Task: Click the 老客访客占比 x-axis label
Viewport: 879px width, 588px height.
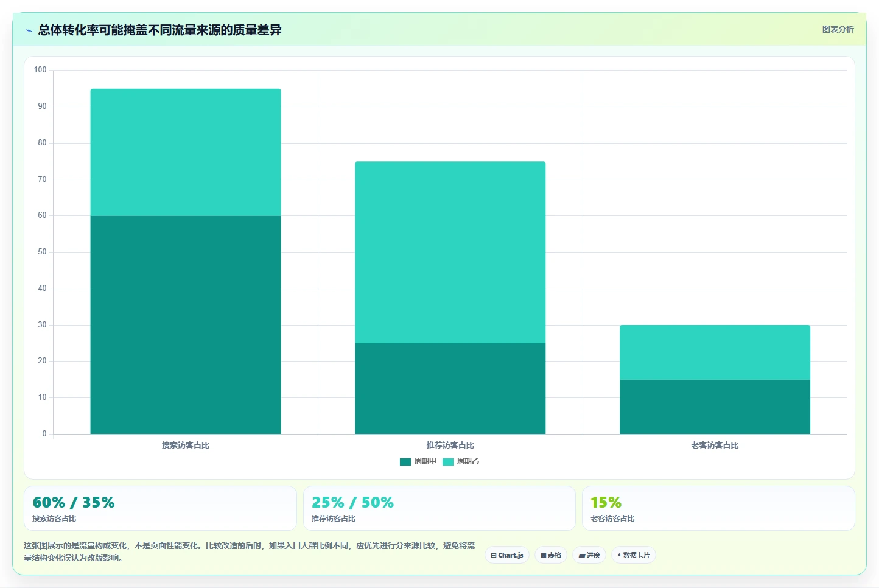Action: 715,446
